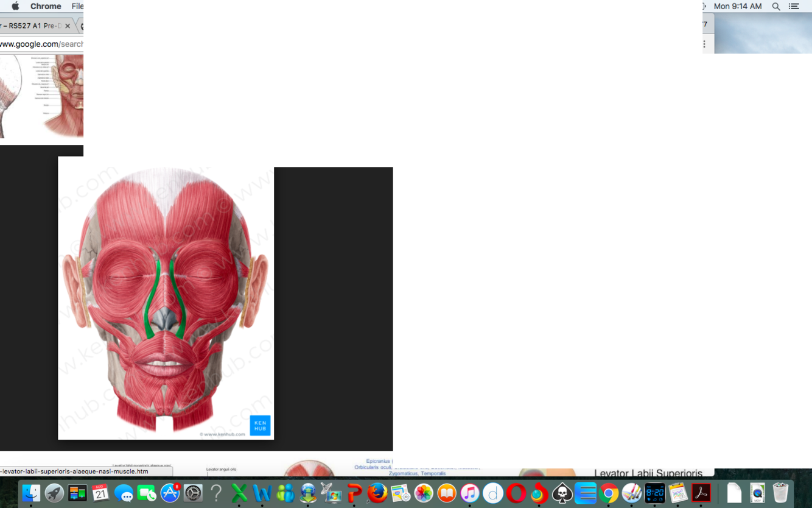The height and width of the screenshot is (508, 812).
Task: Open App Store with update badge
Action: 170,493
